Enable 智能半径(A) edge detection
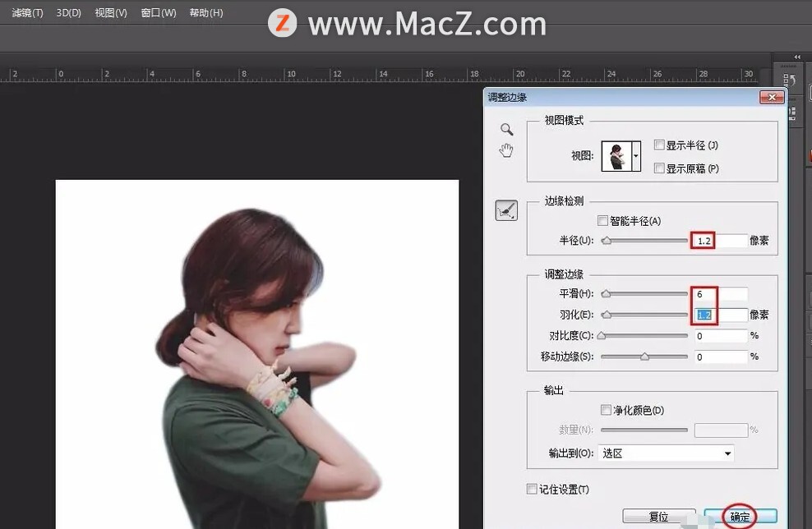The image size is (812, 529). click(604, 220)
